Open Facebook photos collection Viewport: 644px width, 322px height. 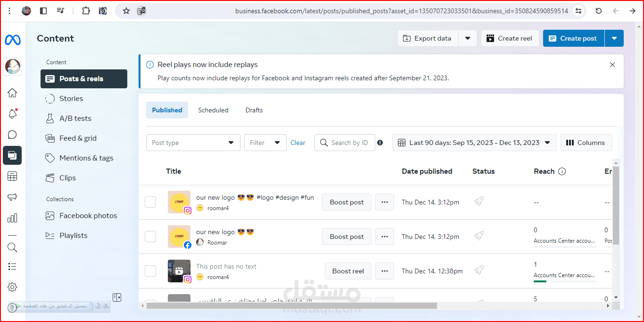pos(84,216)
